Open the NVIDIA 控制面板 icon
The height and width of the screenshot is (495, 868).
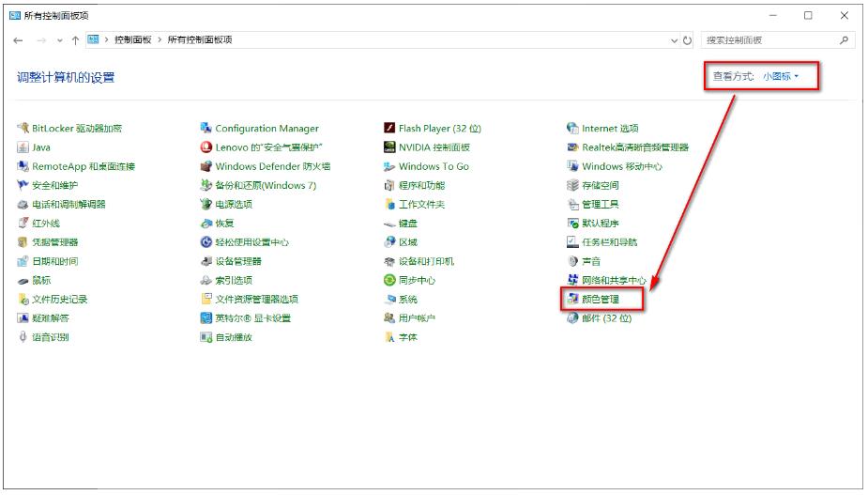point(389,147)
